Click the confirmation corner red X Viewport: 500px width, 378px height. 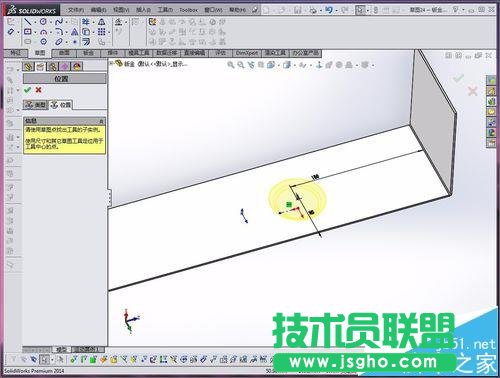click(x=472, y=91)
